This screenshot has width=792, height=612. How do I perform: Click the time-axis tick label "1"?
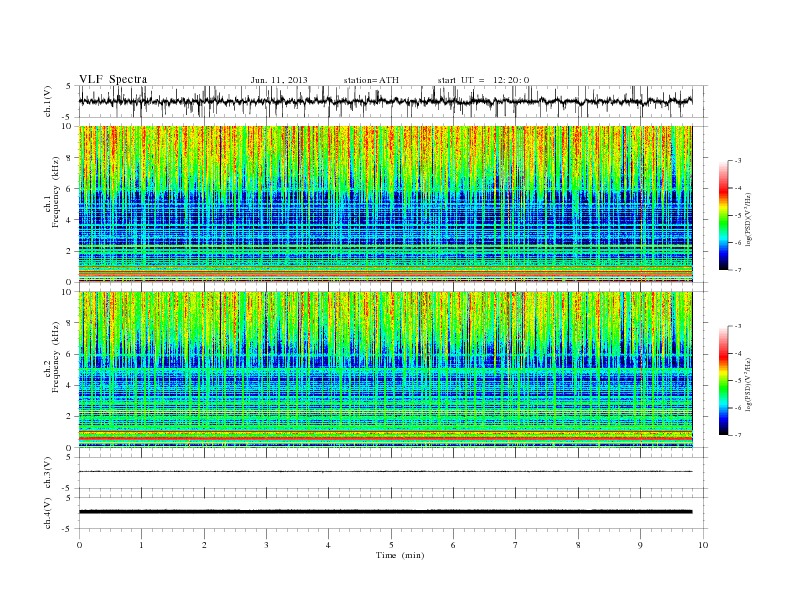(x=141, y=545)
